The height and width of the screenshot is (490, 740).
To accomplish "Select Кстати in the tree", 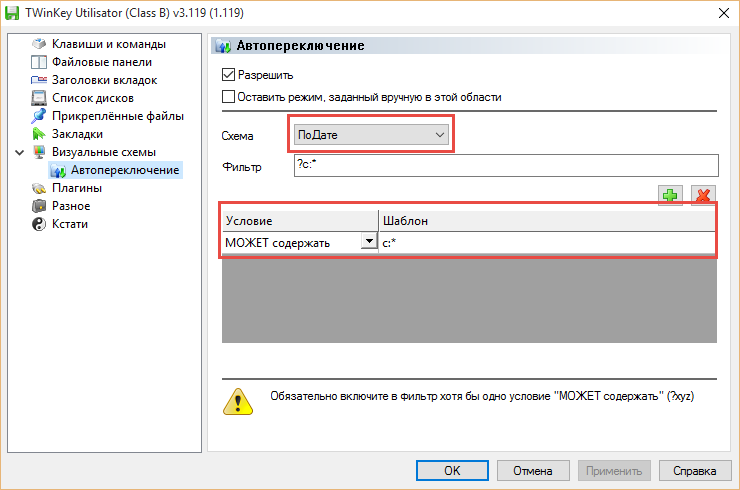I will 70,224.
